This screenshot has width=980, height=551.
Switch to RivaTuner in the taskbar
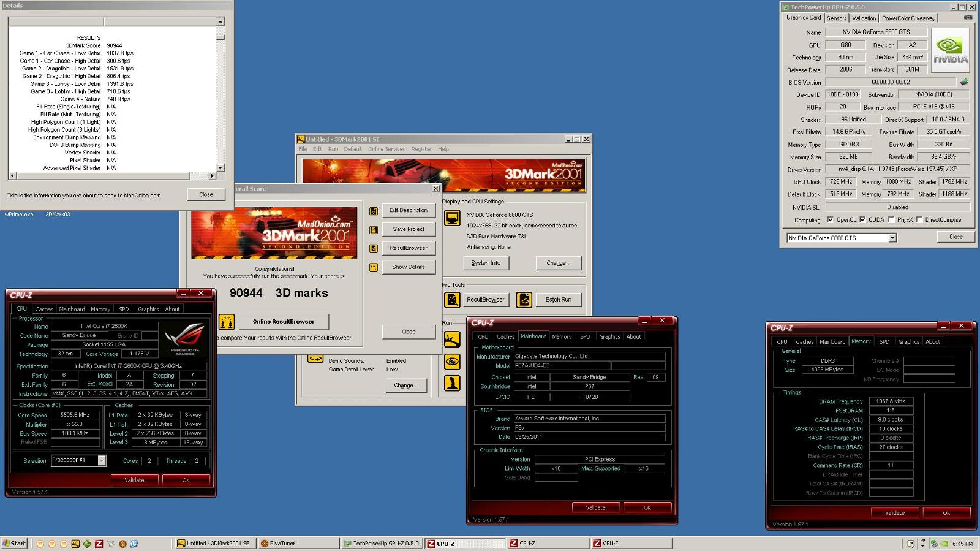298,544
